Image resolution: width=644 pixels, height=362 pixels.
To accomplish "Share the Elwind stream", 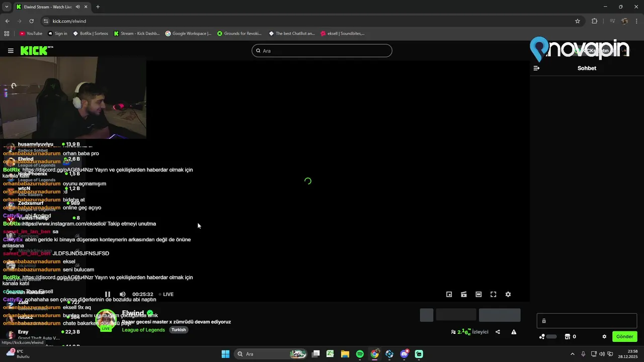I will (x=498, y=332).
